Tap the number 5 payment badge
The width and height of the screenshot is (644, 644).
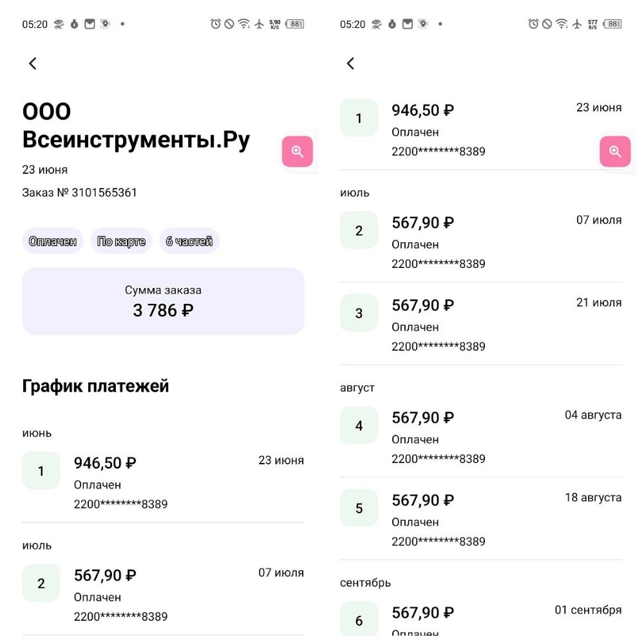[x=359, y=508]
